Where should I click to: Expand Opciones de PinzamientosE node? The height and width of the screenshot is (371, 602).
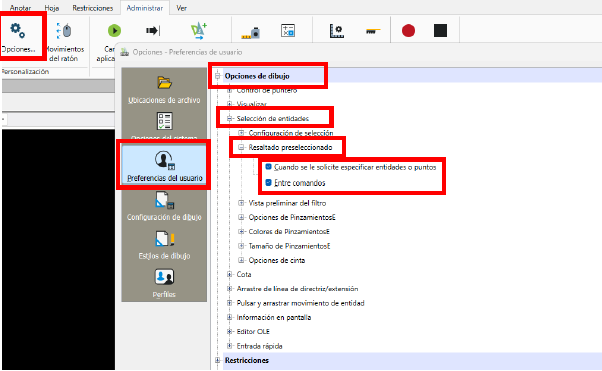coord(241,217)
